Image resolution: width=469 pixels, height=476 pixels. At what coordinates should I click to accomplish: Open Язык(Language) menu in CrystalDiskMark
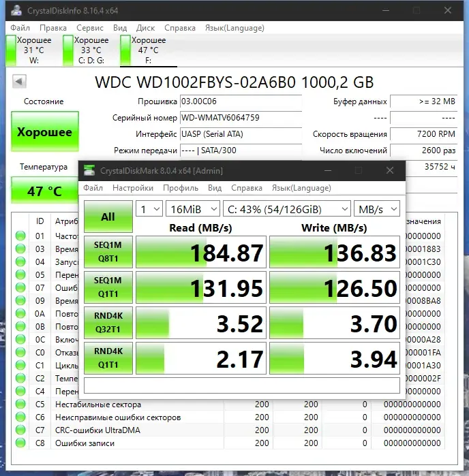301,188
